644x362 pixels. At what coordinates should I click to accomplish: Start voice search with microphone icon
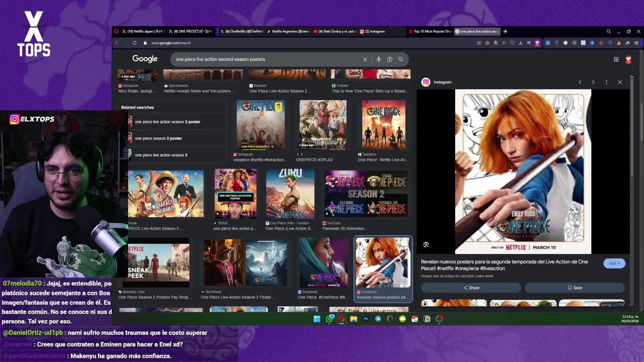tap(378, 59)
